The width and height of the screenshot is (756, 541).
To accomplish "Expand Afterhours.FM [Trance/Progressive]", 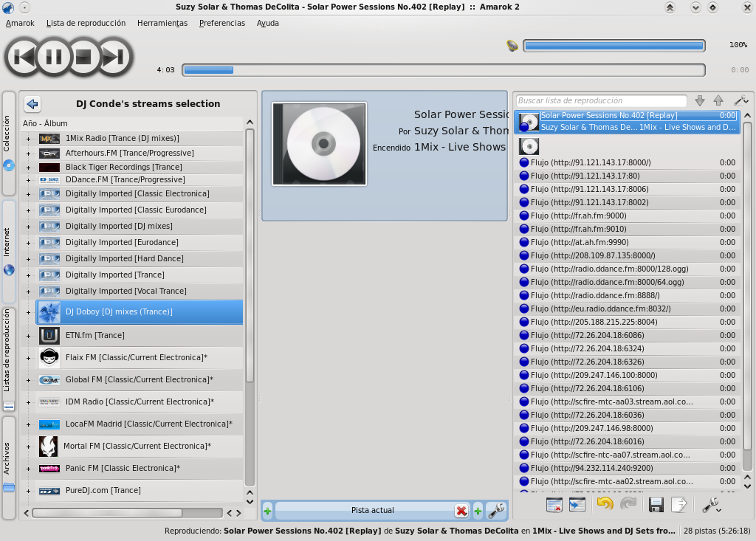I will (29, 154).
